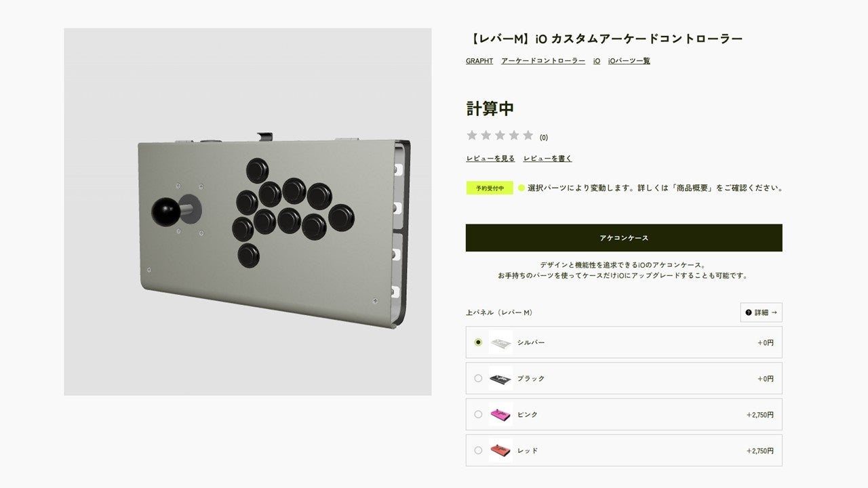The height and width of the screenshot is (488, 868).
Task: Click the シルバー panel thumbnail icon
Action: pos(500,342)
